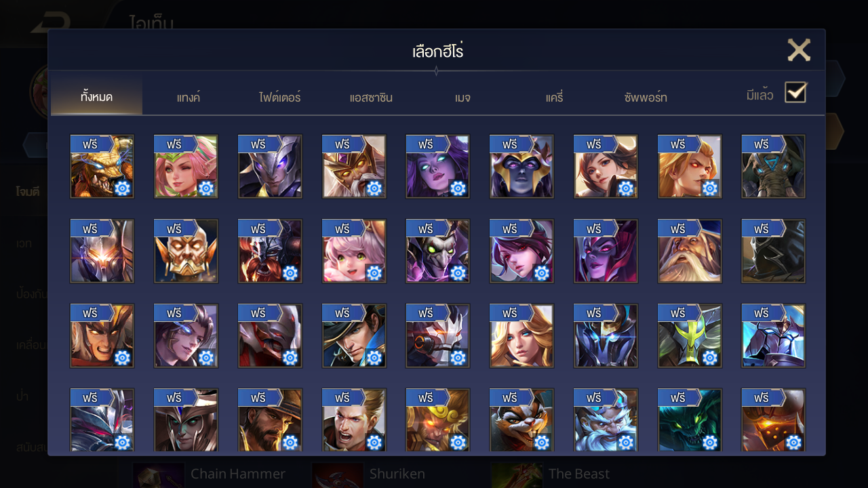The width and height of the screenshot is (868, 488).
Task: Filter heroes by the เมจ tab
Action: coord(462,98)
